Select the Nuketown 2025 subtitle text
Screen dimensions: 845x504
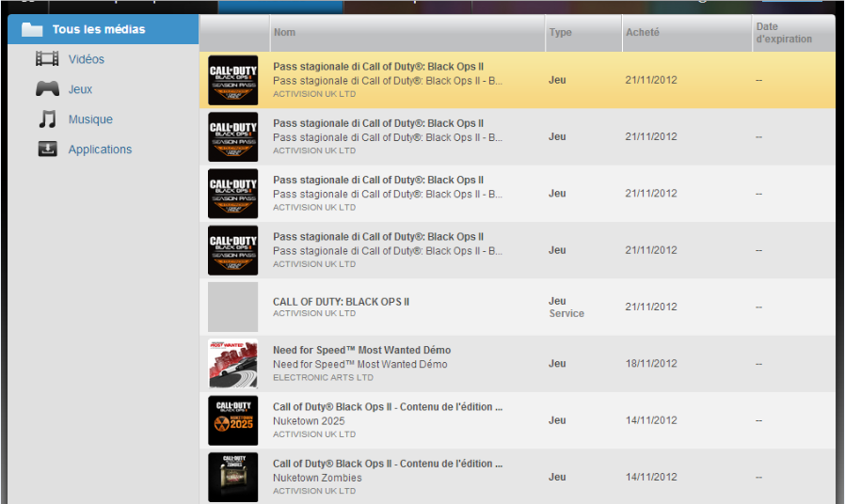click(309, 421)
